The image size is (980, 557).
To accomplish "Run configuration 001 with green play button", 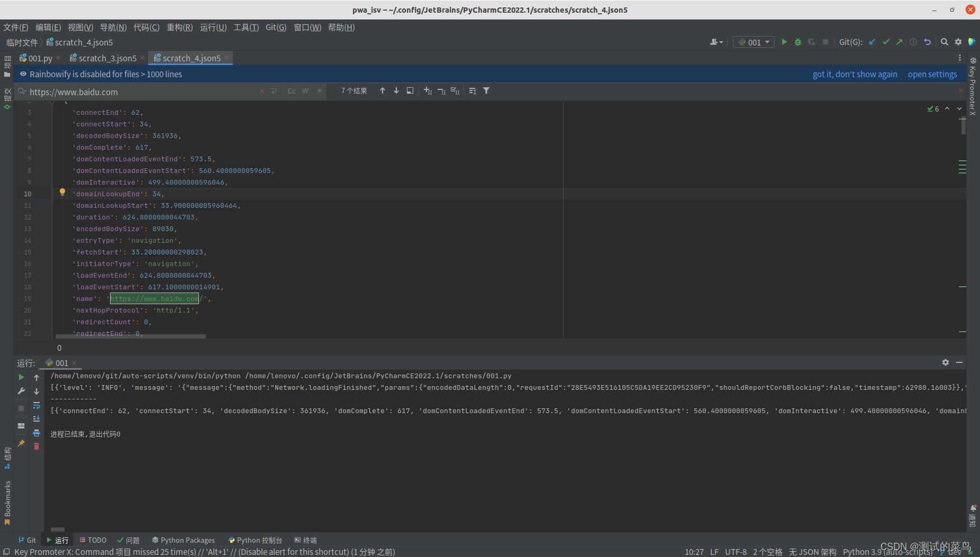I will pyautogui.click(x=784, y=42).
